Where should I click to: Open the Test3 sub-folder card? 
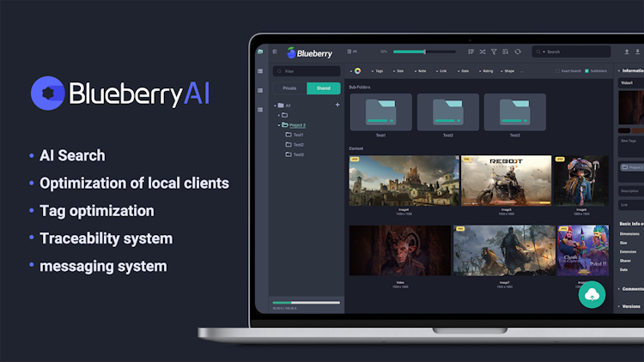(515, 112)
